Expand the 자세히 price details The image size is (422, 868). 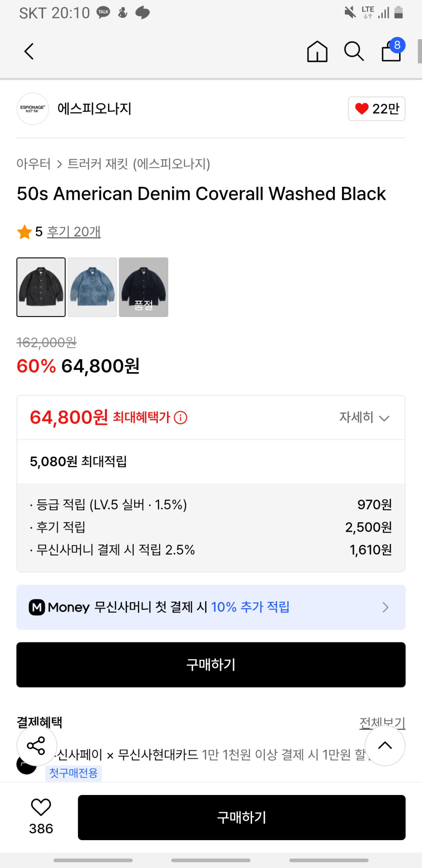click(x=364, y=417)
